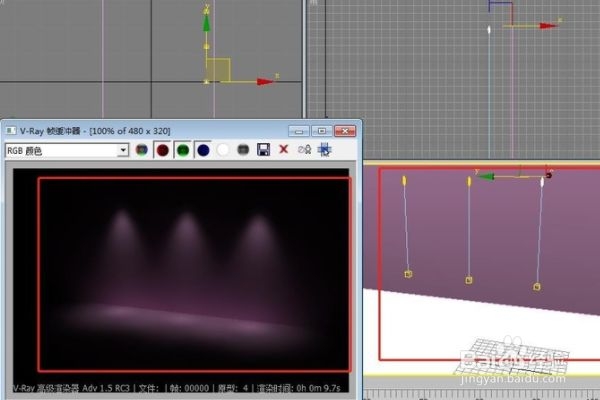Maximize the V-Ray frame buffer window
600x400 pixels.
point(322,131)
